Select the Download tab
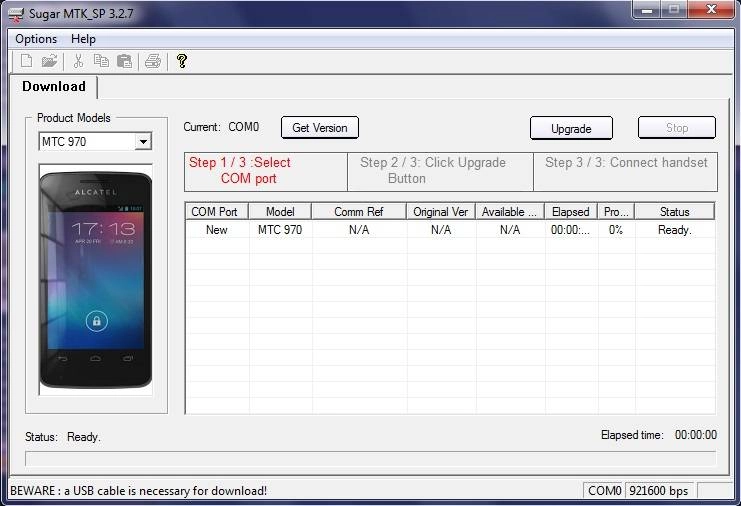 click(x=54, y=86)
